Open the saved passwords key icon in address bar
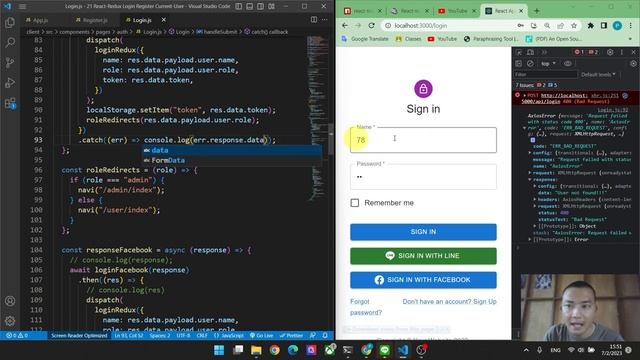This screenshot has height=360, width=640. [520, 25]
